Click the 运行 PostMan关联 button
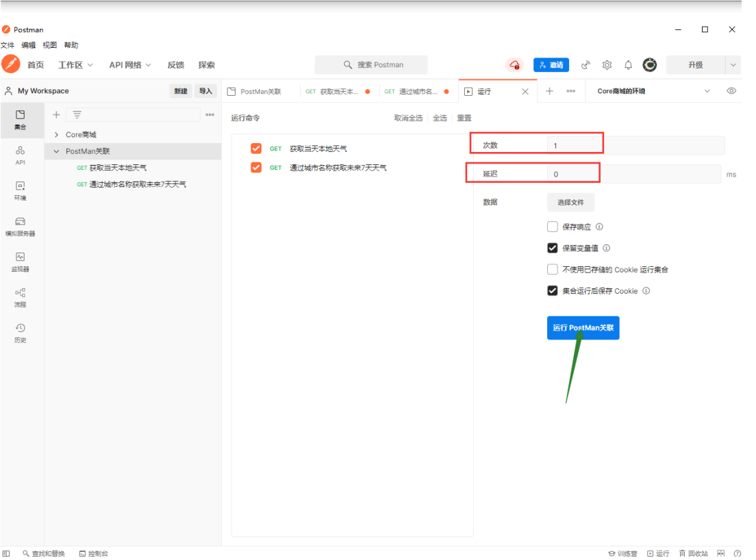The width and height of the screenshot is (756, 560). [x=583, y=328]
